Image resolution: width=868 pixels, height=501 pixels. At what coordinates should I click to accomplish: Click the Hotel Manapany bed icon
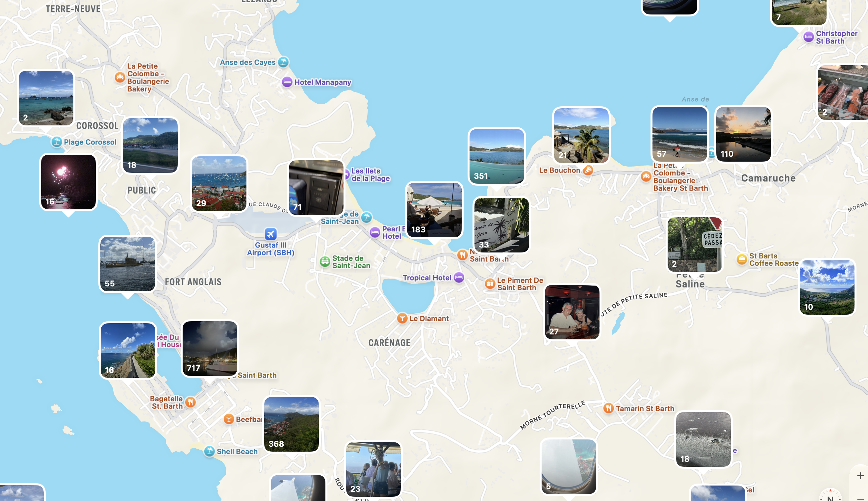tap(287, 82)
